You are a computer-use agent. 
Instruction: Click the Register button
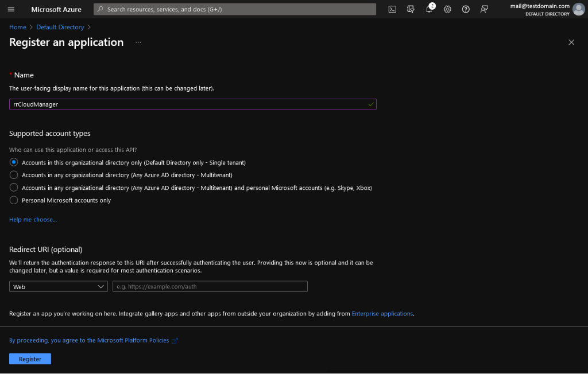[x=30, y=359]
